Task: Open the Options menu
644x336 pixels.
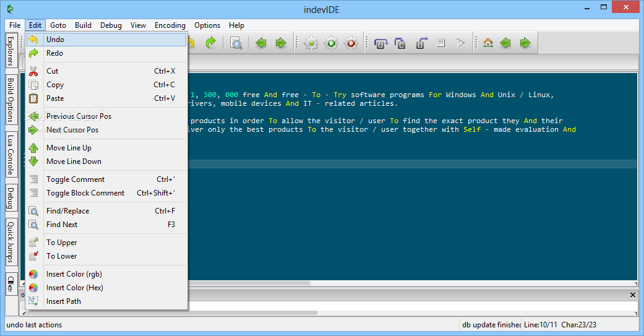Action: (207, 25)
